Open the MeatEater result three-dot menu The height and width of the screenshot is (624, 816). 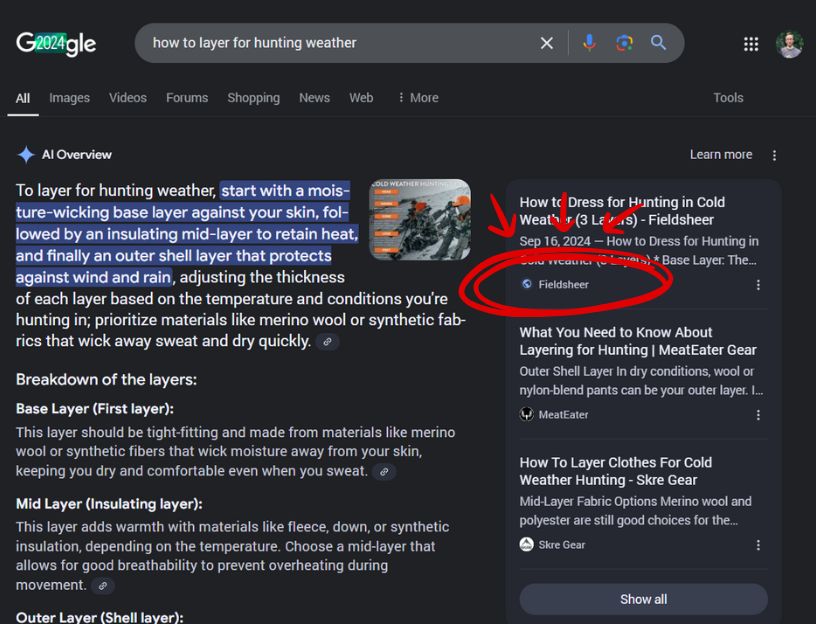click(758, 415)
